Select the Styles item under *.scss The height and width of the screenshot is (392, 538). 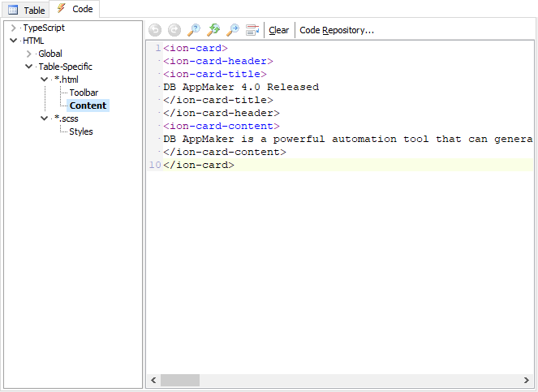click(x=81, y=131)
